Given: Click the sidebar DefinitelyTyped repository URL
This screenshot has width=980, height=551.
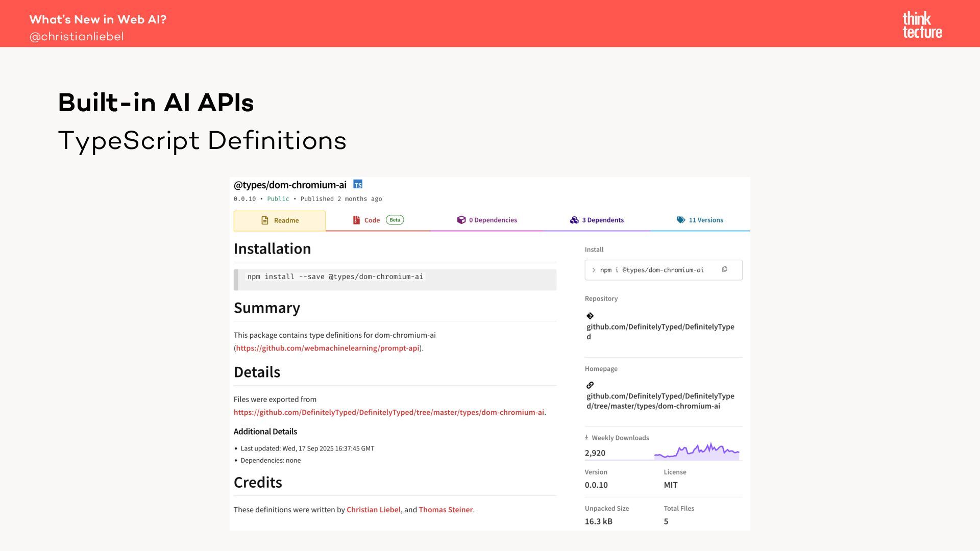Looking at the screenshot, I should point(660,331).
